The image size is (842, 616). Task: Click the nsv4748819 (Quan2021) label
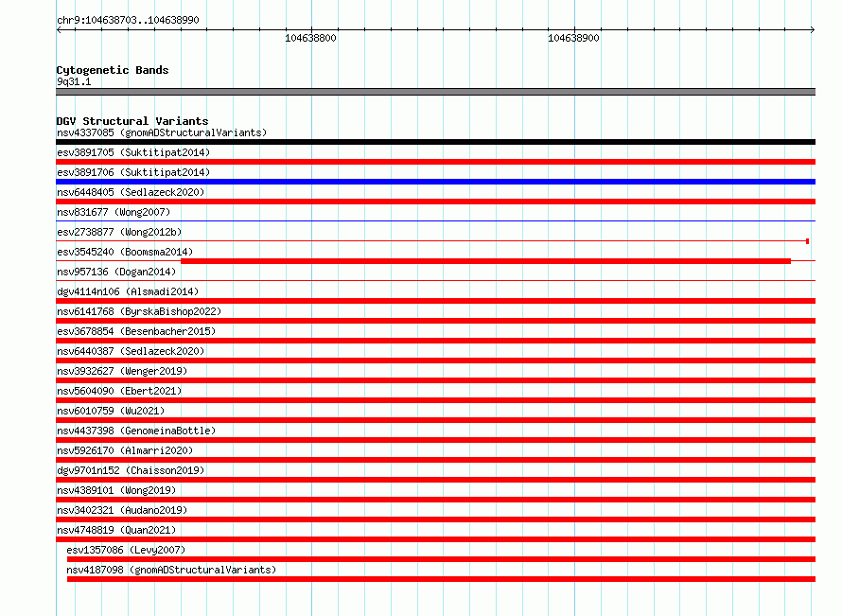click(116, 530)
